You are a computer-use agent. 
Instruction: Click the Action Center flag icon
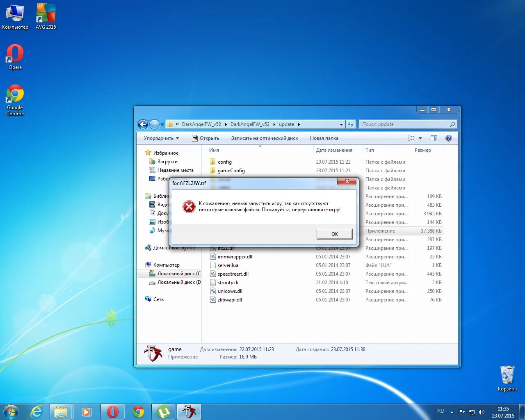click(462, 412)
